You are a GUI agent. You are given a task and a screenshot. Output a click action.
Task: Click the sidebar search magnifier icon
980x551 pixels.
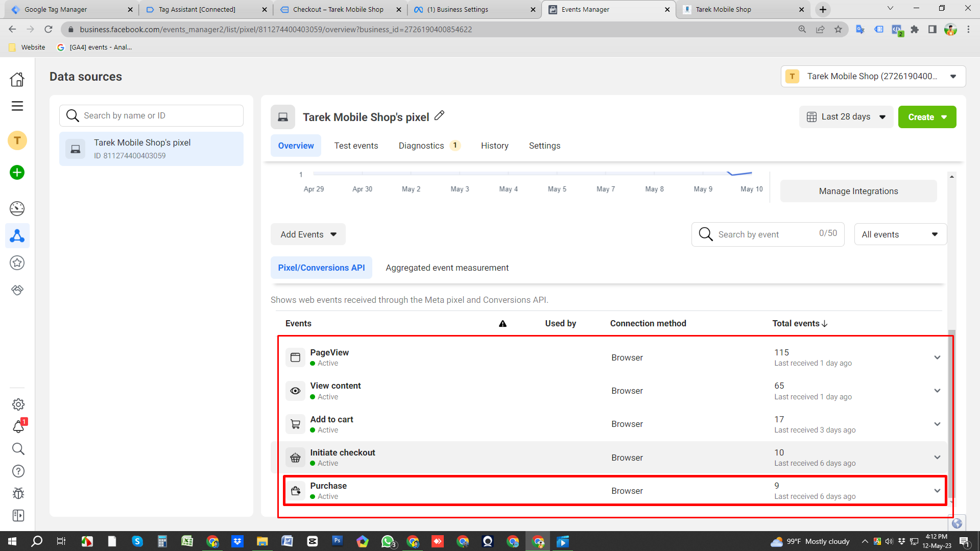(18, 449)
